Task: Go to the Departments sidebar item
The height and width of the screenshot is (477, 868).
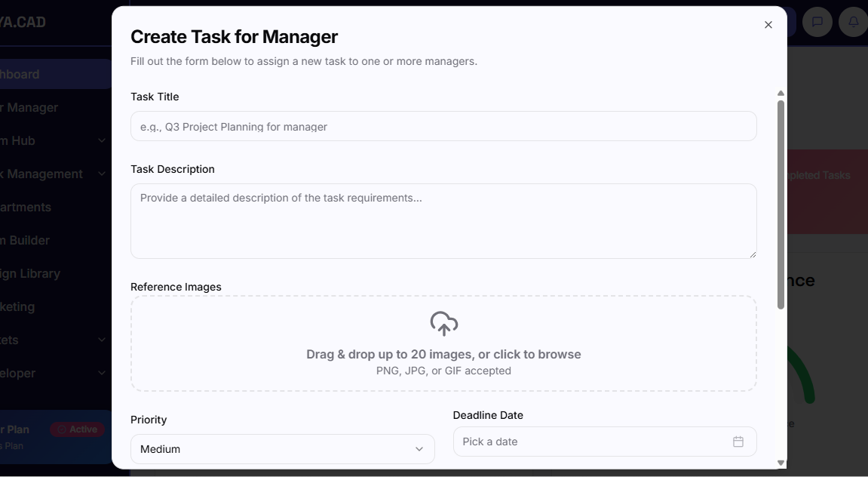Action: [x=26, y=207]
